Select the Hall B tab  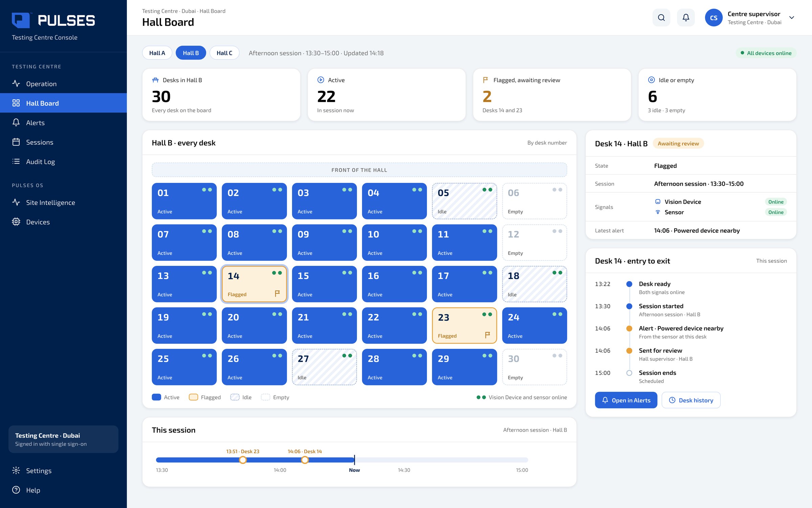tap(191, 53)
